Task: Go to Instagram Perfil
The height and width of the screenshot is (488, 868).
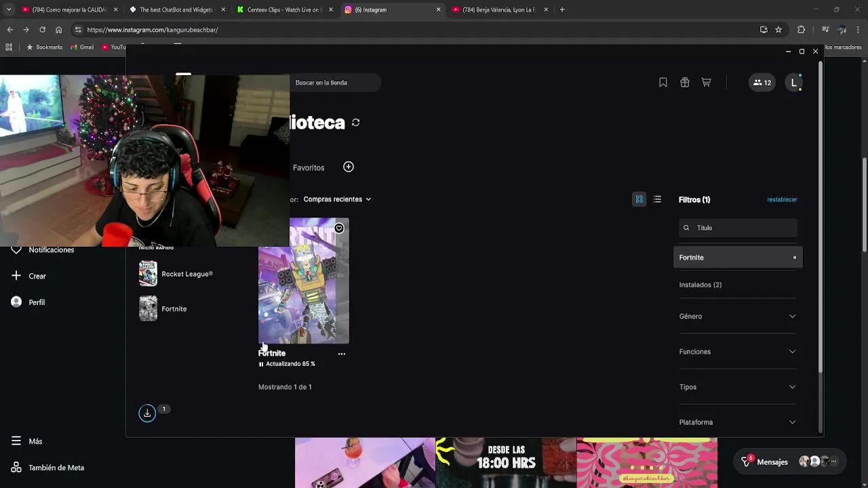Action: pyautogui.click(x=28, y=302)
